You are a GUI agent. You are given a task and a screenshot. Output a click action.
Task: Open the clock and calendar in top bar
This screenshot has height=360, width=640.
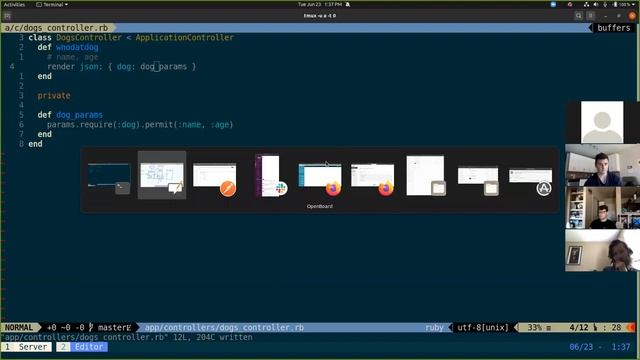pos(320,4)
